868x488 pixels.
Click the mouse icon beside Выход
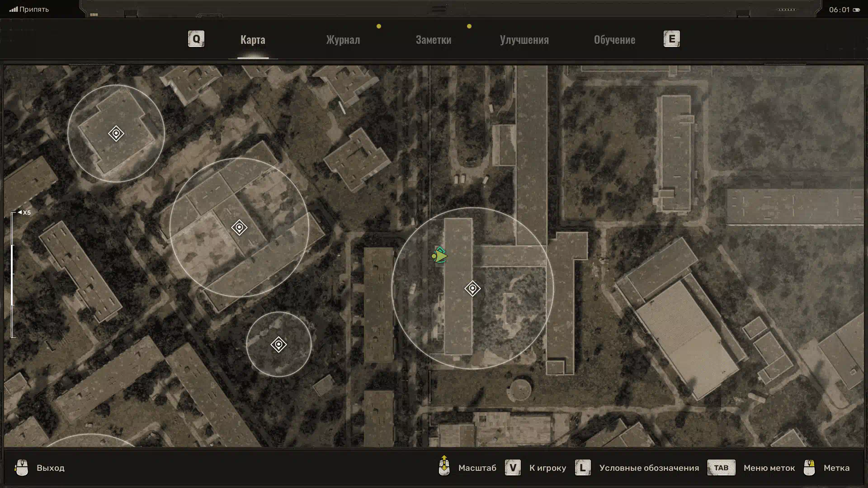[21, 468]
